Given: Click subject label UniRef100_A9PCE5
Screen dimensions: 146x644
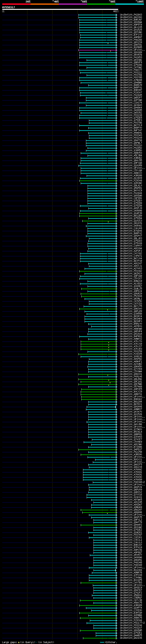Looking at the screenshot, I should point(131,389).
